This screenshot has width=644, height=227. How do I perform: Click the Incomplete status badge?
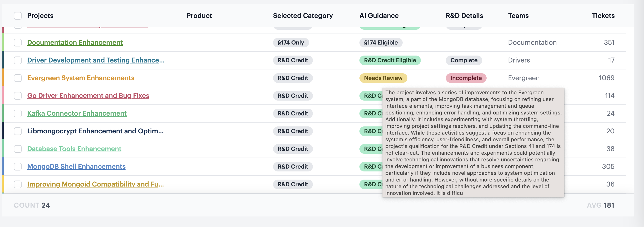click(466, 78)
